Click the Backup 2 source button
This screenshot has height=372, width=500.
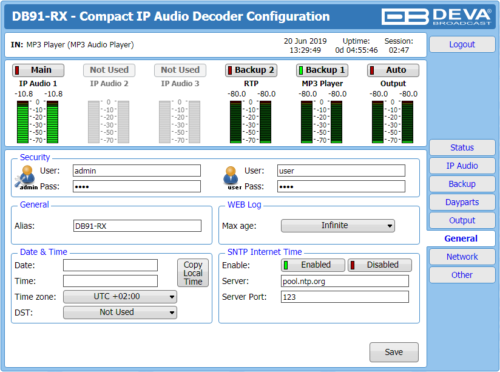pyautogui.click(x=251, y=70)
